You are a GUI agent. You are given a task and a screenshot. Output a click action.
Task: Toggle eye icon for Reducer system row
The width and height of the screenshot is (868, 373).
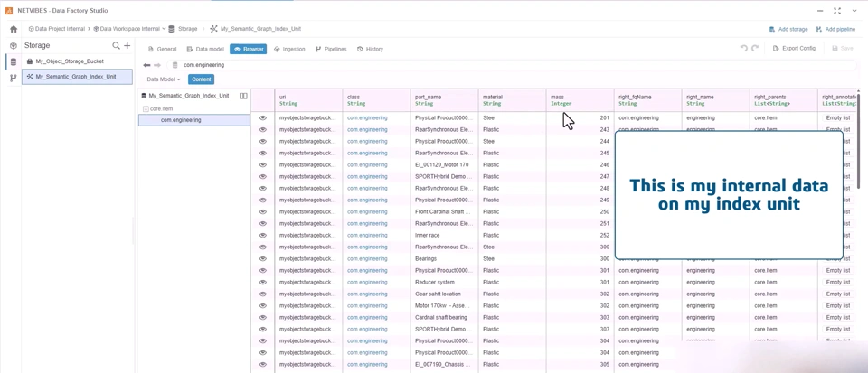click(263, 283)
